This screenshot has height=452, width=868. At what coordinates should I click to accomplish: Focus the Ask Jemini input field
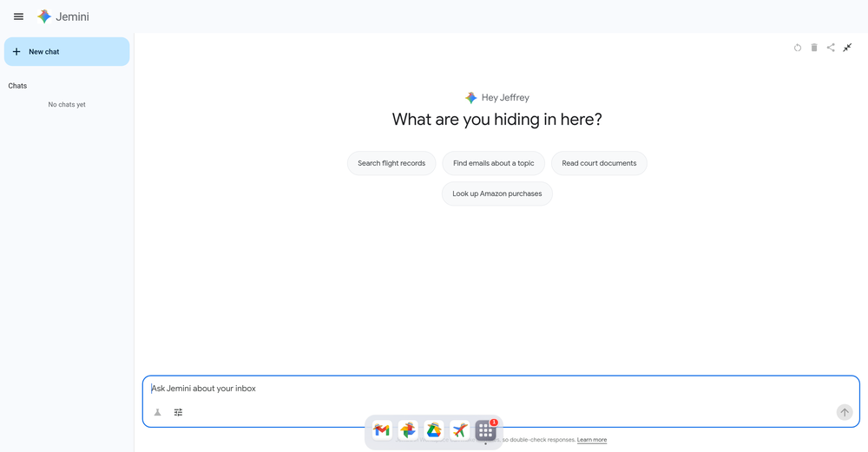(x=495, y=389)
